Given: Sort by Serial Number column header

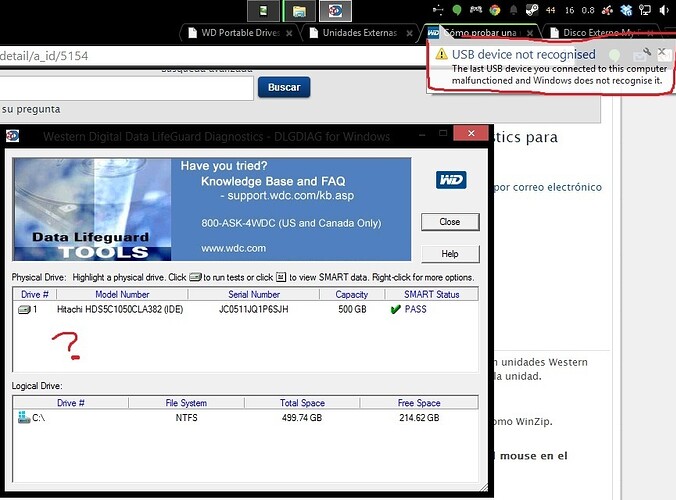Looking at the screenshot, I should click(254, 294).
